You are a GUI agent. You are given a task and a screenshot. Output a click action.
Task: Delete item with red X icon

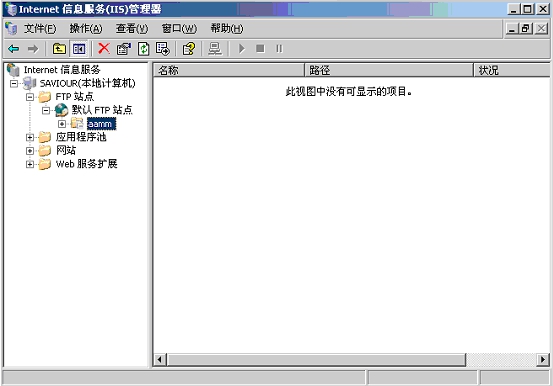(x=104, y=49)
